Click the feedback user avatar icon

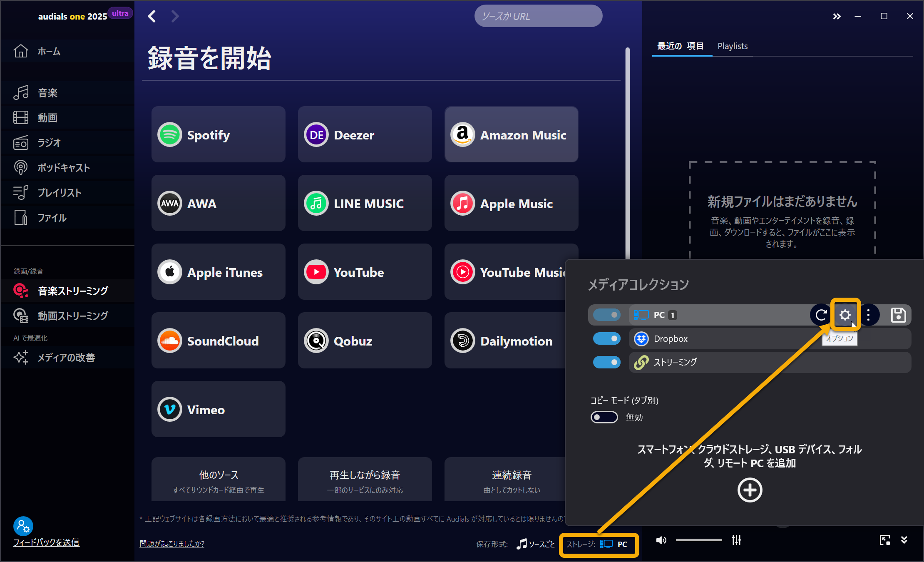[x=23, y=526]
